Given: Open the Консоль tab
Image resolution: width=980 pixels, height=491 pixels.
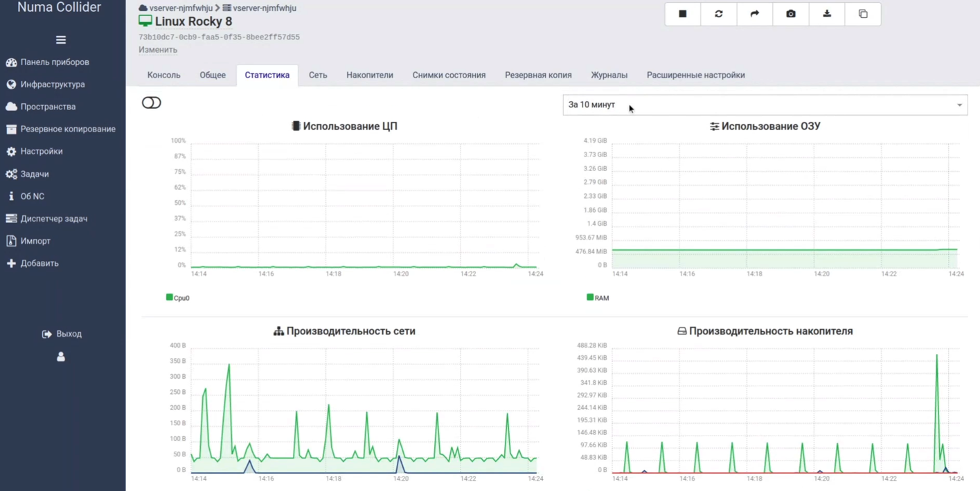Looking at the screenshot, I should pyautogui.click(x=164, y=75).
